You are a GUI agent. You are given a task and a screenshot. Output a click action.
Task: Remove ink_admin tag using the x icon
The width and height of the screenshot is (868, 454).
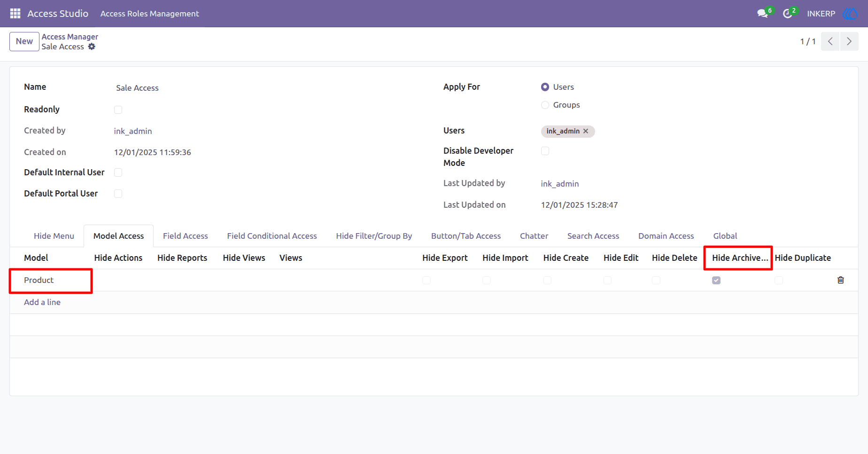[x=586, y=131]
